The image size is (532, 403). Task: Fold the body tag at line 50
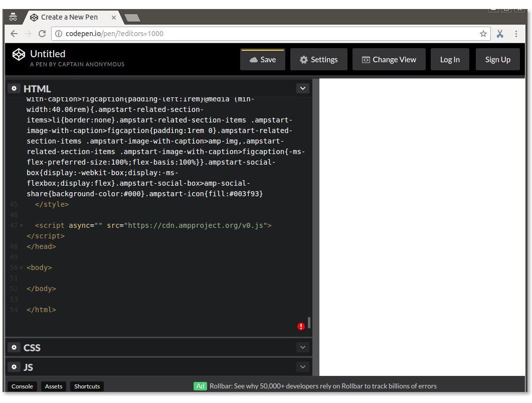click(x=21, y=268)
